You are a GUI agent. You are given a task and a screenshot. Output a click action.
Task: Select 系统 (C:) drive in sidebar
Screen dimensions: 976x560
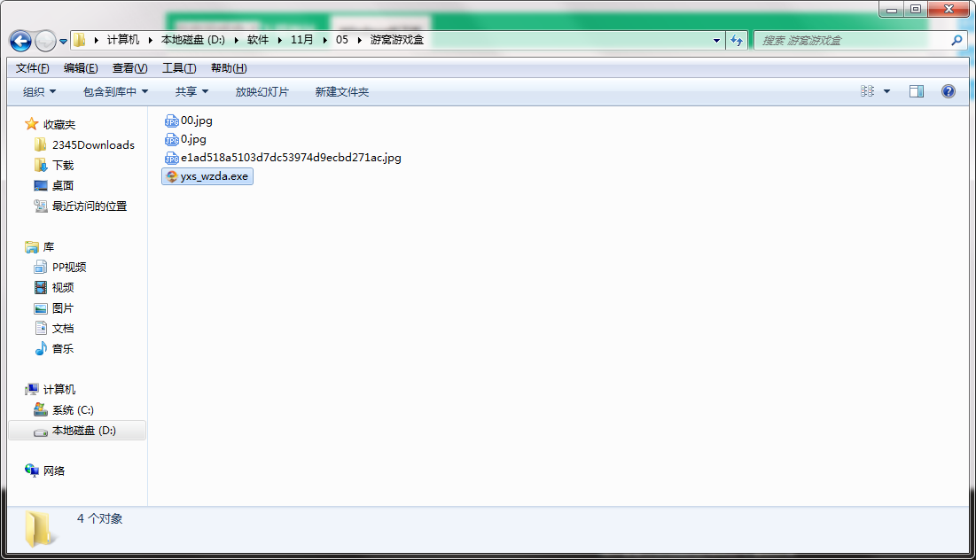pos(72,410)
